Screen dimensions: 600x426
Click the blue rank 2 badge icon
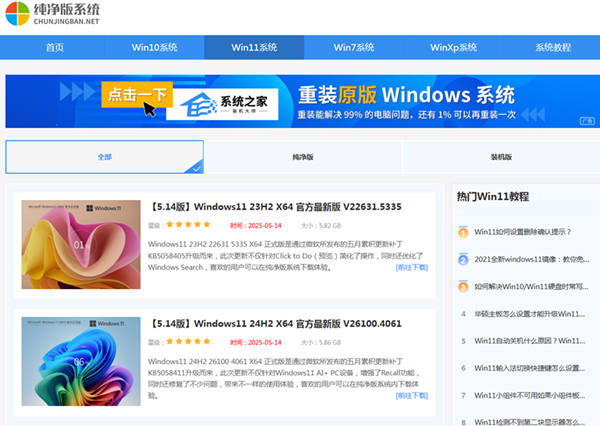463,259
